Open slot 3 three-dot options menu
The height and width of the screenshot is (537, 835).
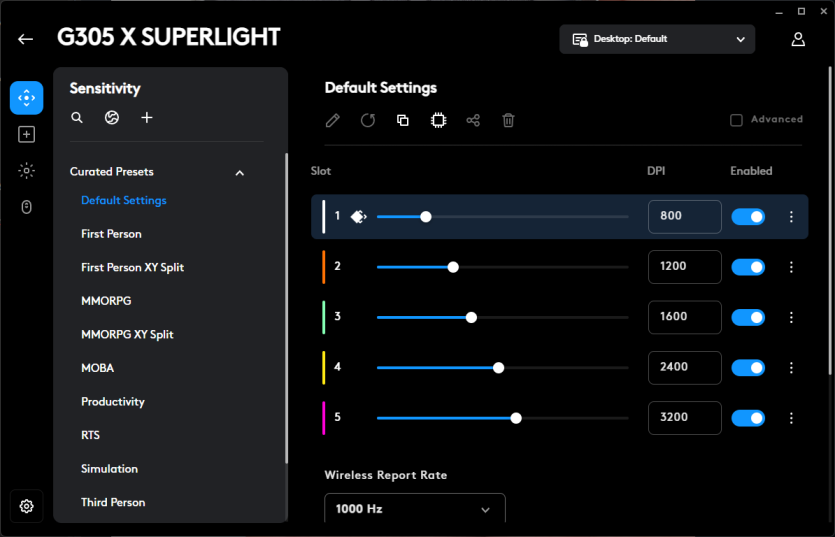(x=791, y=318)
